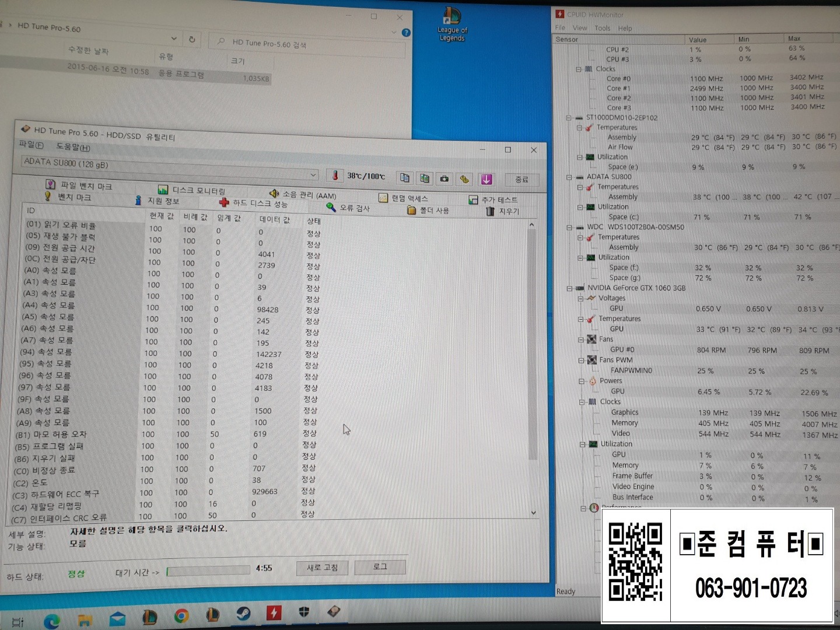Screen dimensions: 840x630
Task: Click the temperature thermometer icon in HD Tune
Action: click(x=335, y=175)
